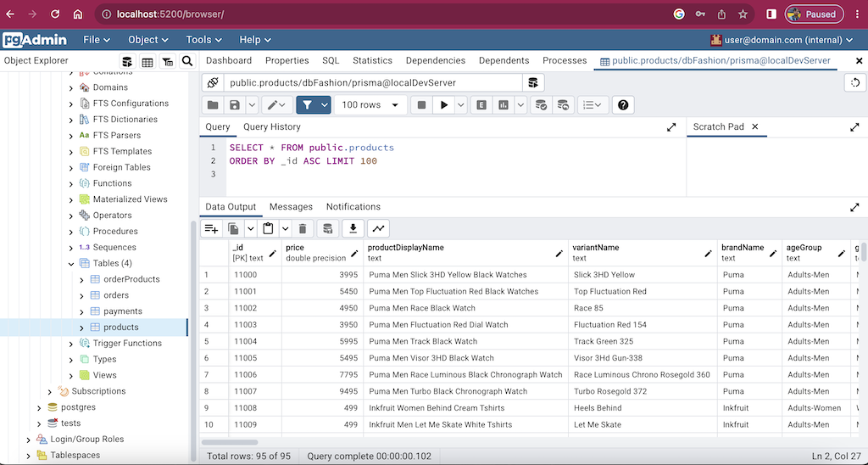Reload the page in the browser
This screenshot has width=868, height=465.
click(55, 14)
